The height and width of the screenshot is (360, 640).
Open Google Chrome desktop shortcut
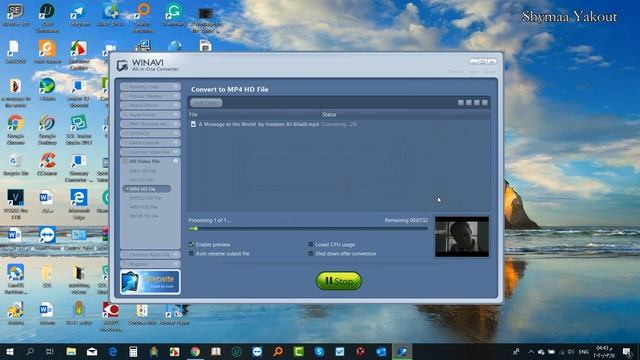tap(16, 130)
